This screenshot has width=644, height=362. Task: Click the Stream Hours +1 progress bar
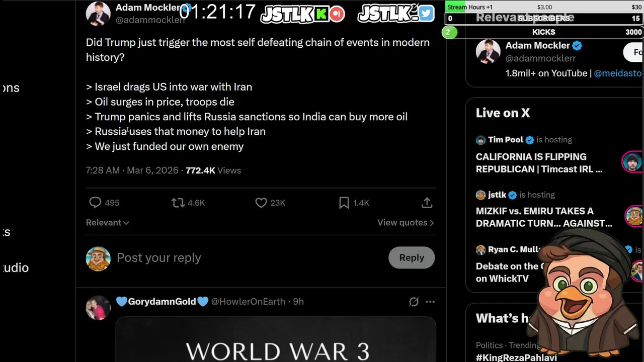544,7
